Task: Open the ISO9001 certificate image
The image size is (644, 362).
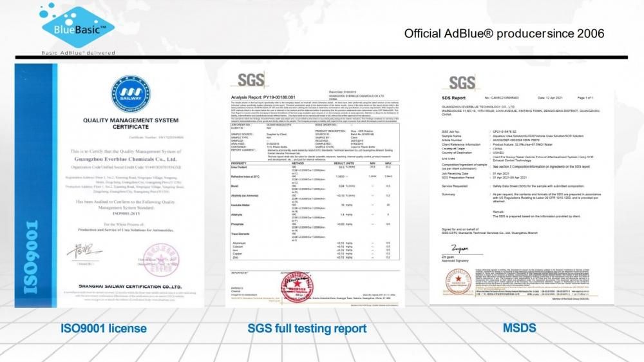Action: (x=109, y=186)
